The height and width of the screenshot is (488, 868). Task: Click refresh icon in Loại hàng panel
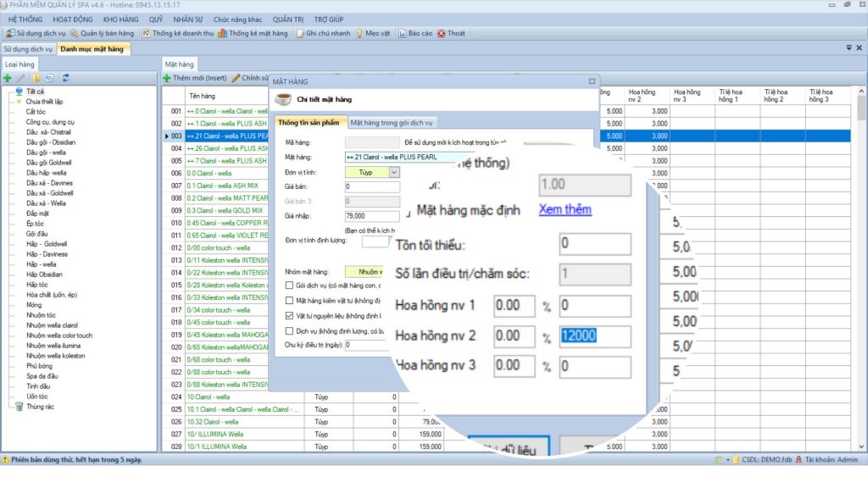coord(65,78)
